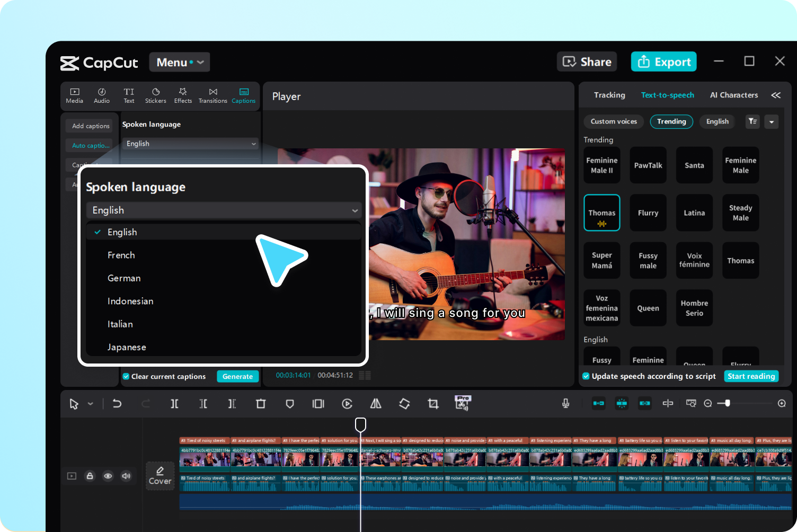This screenshot has width=797, height=532.
Task: Hide the video track with the eye toggle
Action: click(x=108, y=476)
